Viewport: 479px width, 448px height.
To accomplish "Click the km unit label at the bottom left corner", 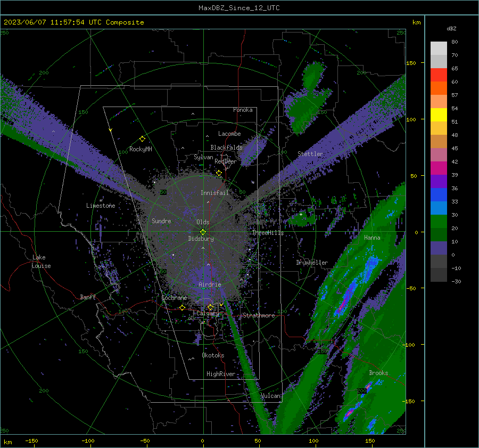I will pyautogui.click(x=7, y=442).
